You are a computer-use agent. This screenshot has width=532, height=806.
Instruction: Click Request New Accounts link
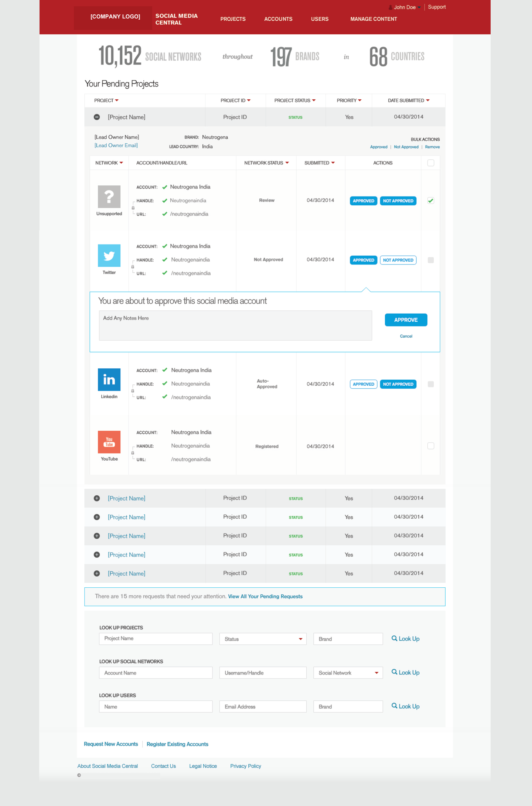point(111,744)
